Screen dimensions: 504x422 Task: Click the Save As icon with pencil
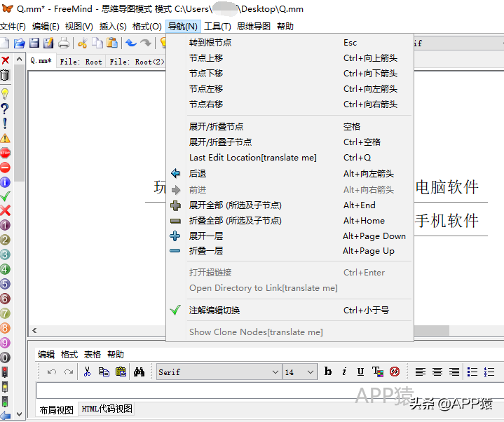[48, 43]
